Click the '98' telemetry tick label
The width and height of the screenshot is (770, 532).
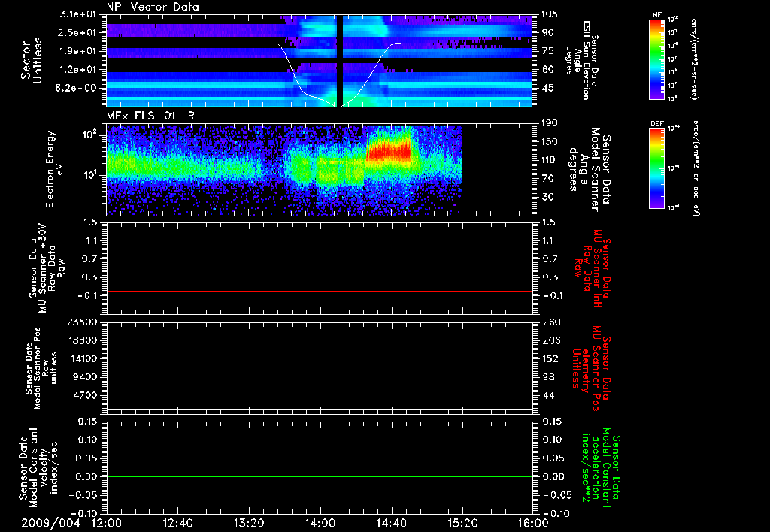tap(548, 377)
